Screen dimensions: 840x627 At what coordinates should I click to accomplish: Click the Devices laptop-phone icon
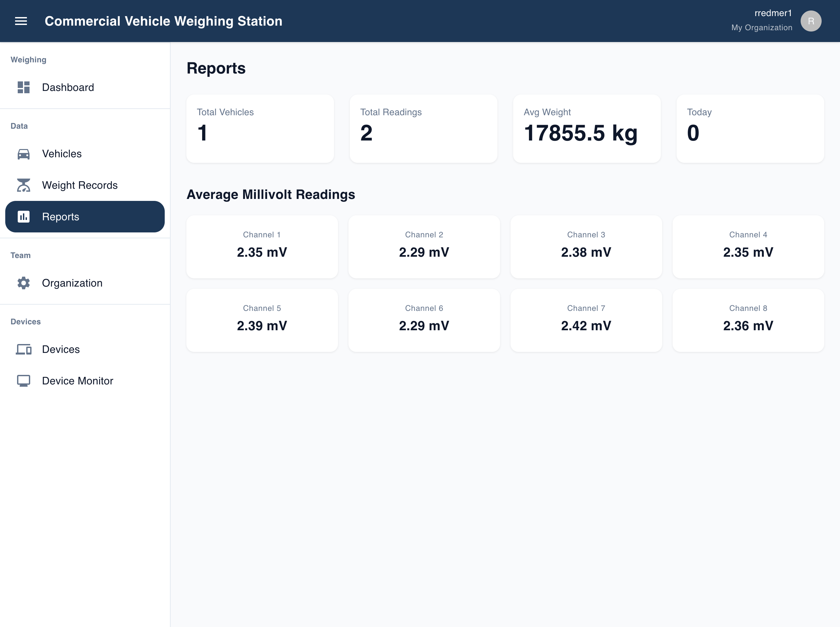(24, 349)
